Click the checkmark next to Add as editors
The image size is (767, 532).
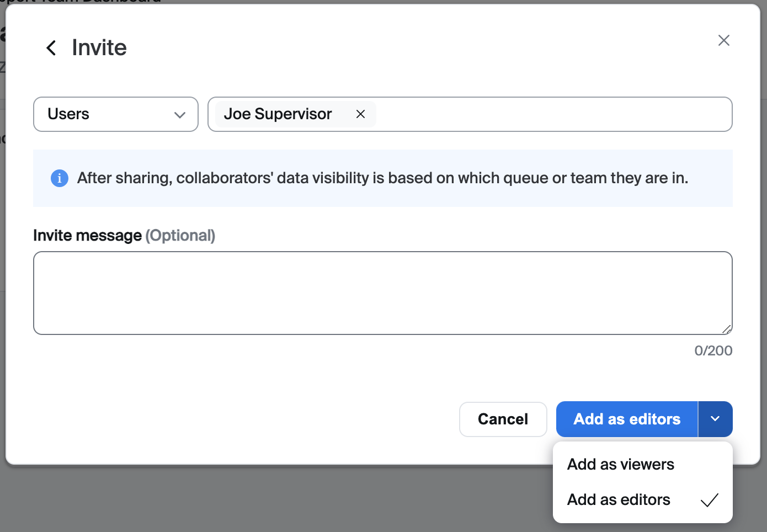(709, 500)
